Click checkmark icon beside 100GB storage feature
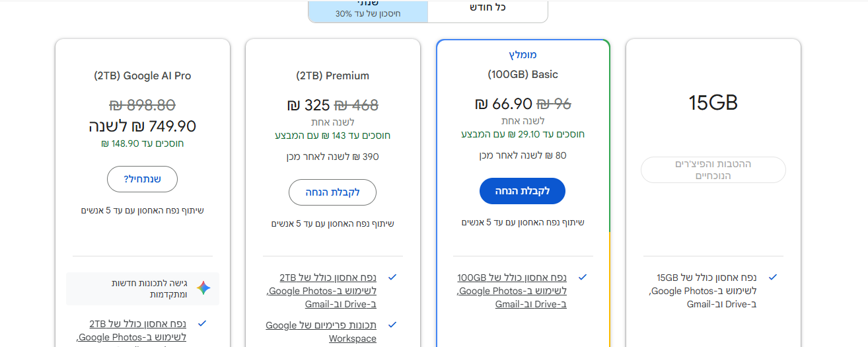868x347 pixels. pyautogui.click(x=583, y=277)
